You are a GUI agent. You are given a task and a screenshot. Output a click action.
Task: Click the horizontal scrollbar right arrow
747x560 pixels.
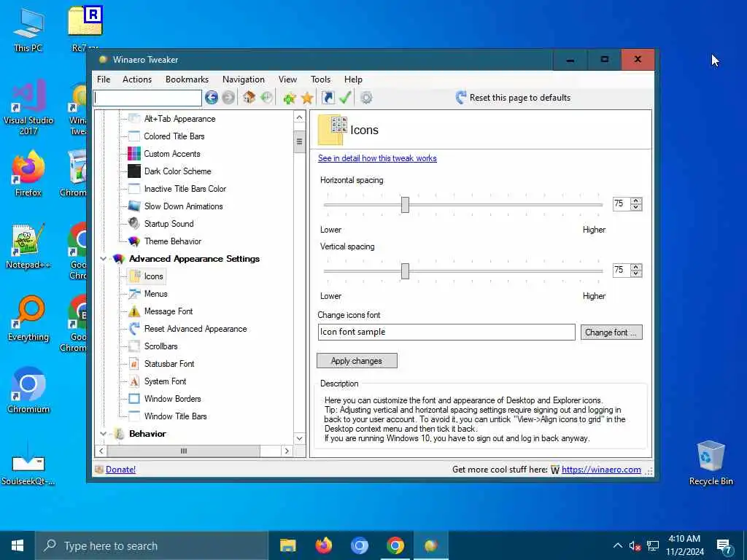coord(286,451)
